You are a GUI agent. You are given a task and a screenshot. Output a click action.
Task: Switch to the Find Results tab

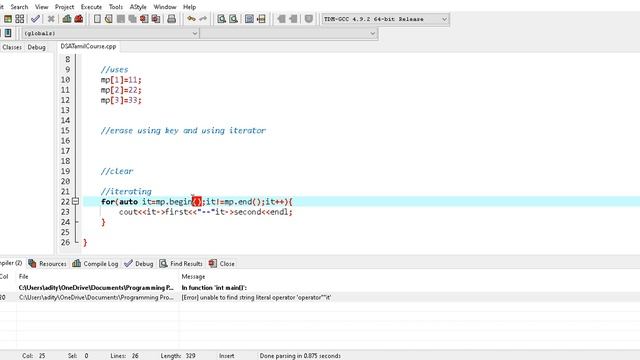[x=181, y=264]
